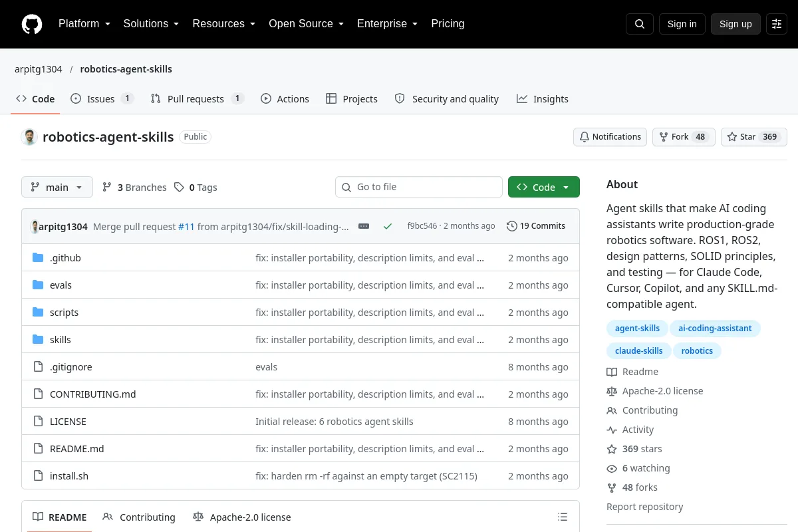
Task: Open the Solutions dropdown menu
Action: (x=151, y=24)
